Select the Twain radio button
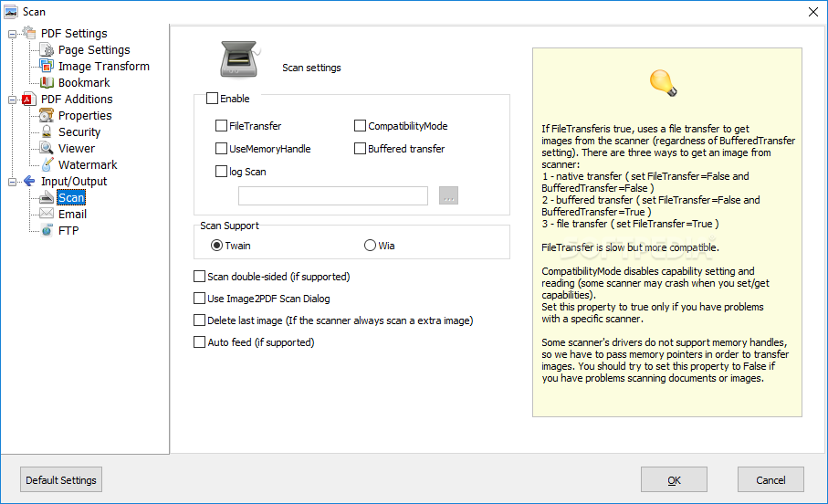 click(216, 245)
